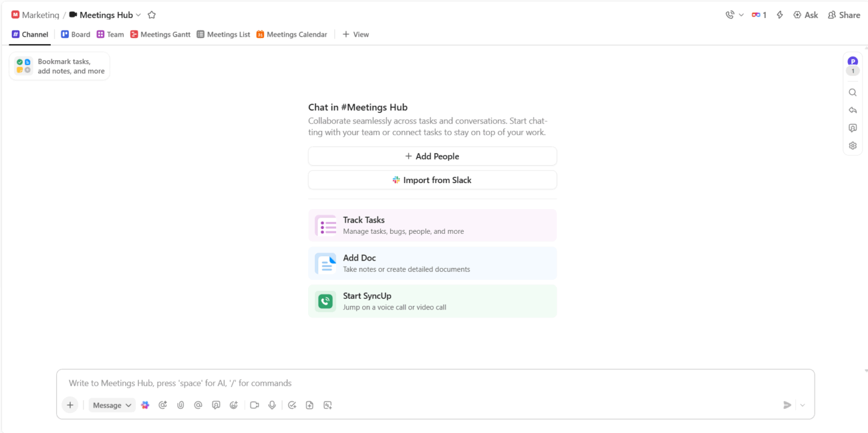The height and width of the screenshot is (433, 868).
Task: Star the Meetings Hub channel
Action: pyautogui.click(x=151, y=14)
